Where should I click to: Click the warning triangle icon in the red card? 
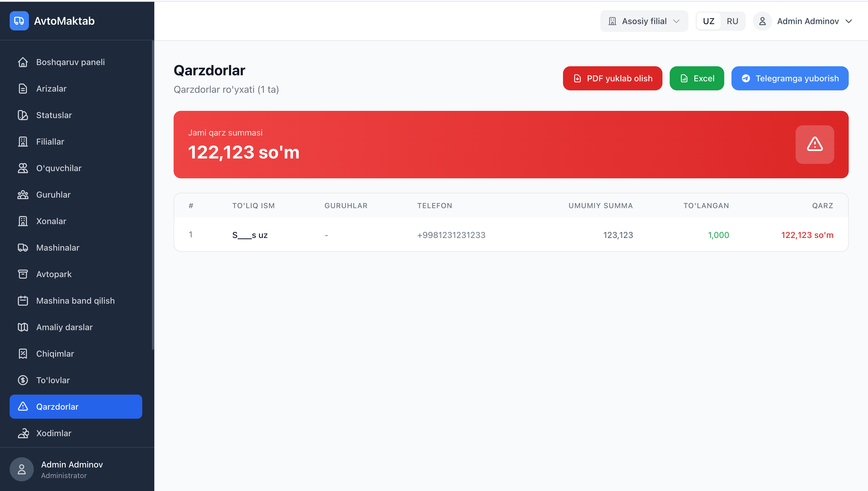[x=814, y=144]
